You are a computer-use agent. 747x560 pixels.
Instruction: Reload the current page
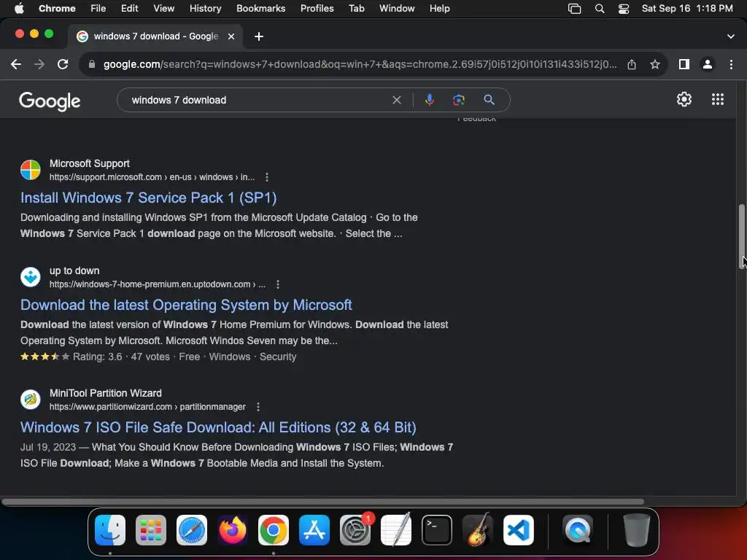63,64
